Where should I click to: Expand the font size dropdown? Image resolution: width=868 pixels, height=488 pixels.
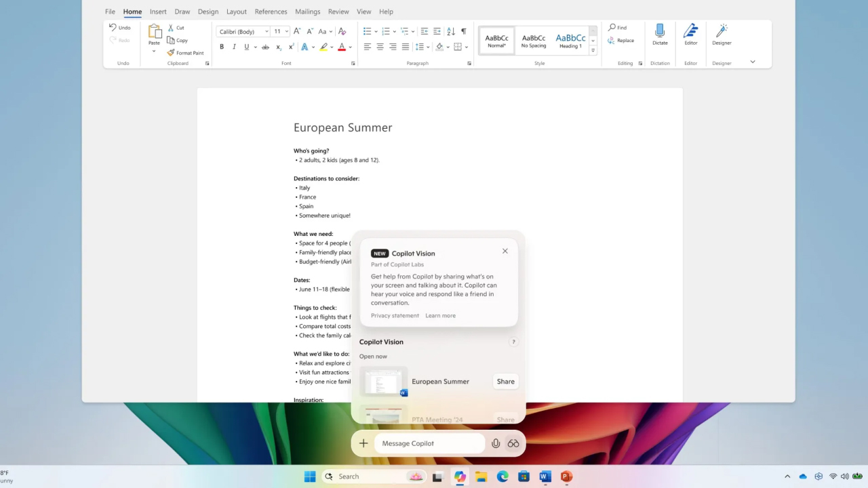[x=287, y=31]
